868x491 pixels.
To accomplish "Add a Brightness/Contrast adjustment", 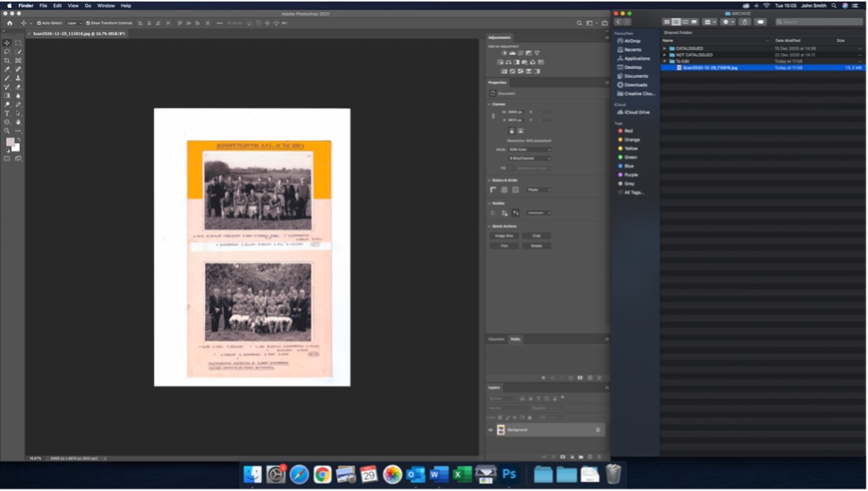I will tap(503, 53).
